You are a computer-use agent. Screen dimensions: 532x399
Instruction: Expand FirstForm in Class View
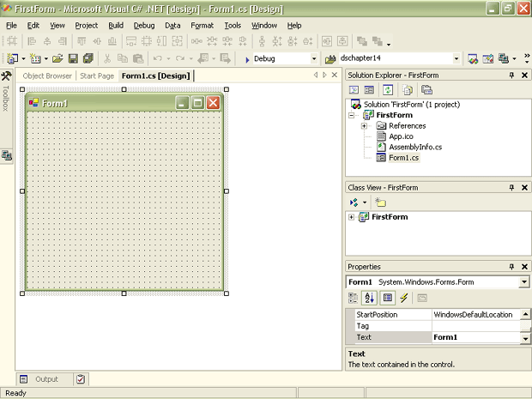tap(352, 217)
